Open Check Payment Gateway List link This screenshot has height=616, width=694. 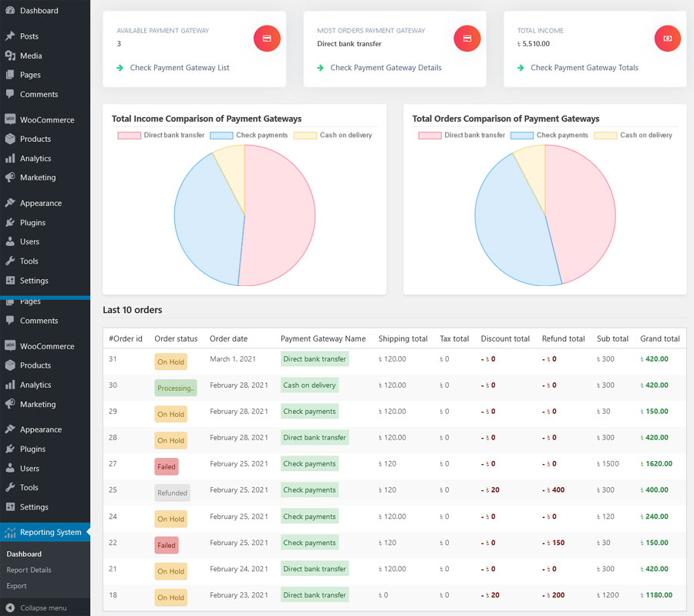179,68
